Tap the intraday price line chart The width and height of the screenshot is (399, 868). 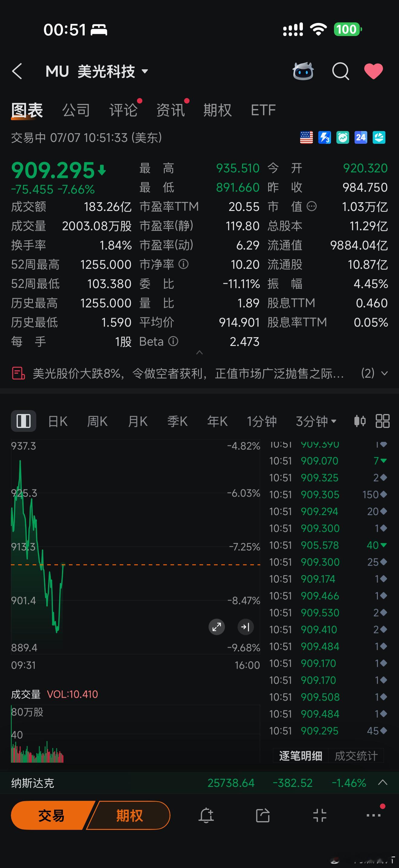click(x=136, y=546)
